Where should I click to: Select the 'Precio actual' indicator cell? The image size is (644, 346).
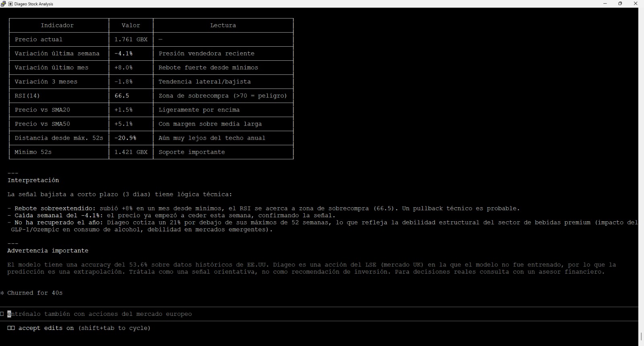pos(39,39)
